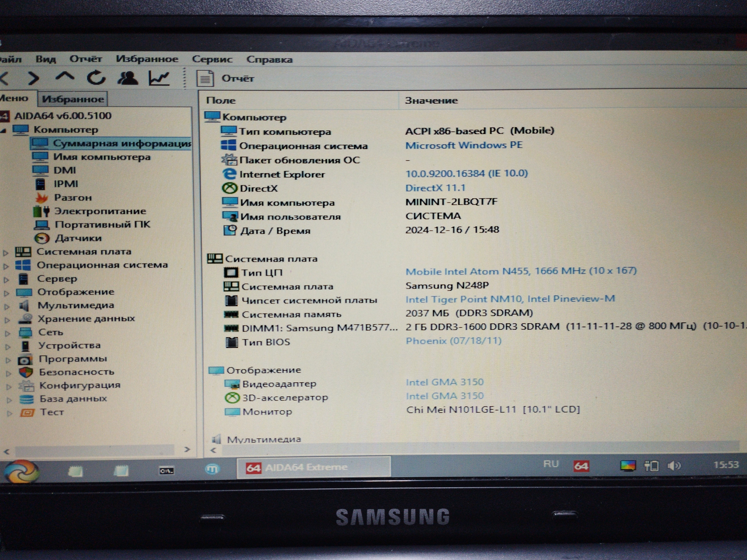Image resolution: width=747 pixels, height=560 pixels.
Task: Open the DirectX 11.1 link
Action: click(435, 188)
